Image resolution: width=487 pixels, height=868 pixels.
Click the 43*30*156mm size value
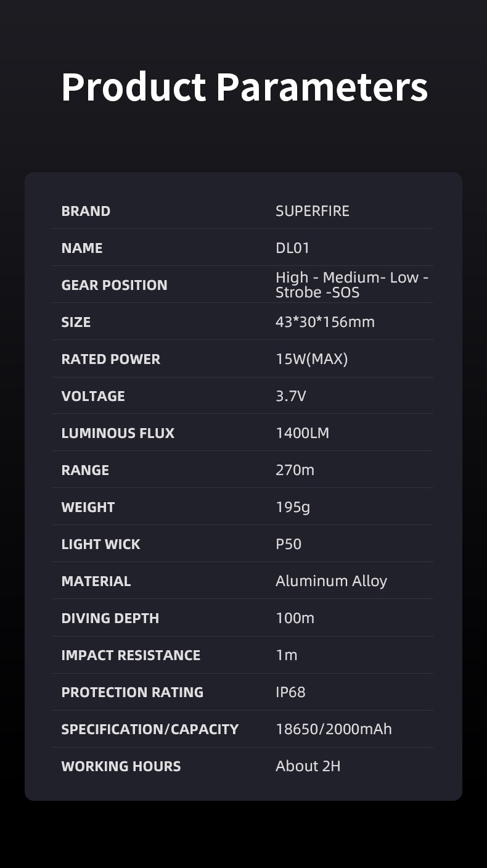(x=325, y=322)
